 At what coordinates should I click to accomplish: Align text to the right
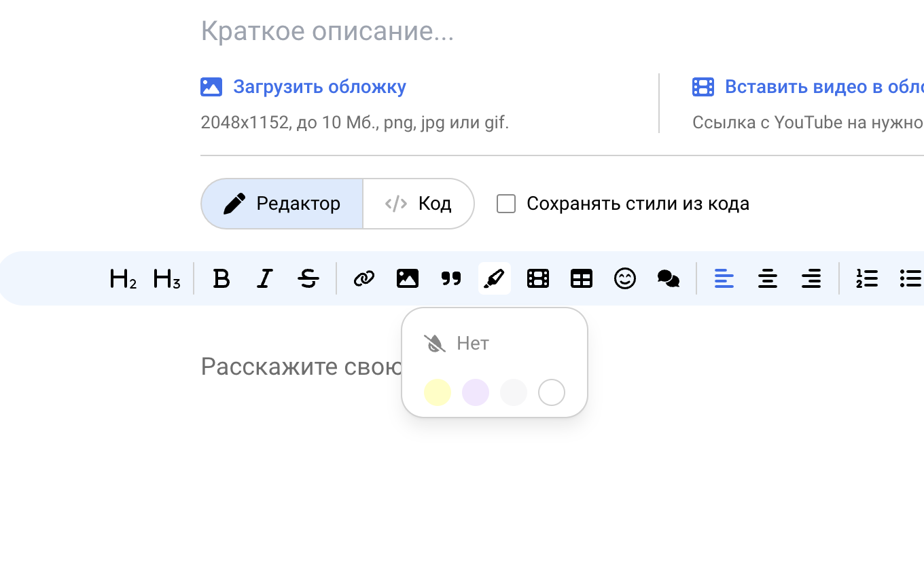click(x=811, y=278)
